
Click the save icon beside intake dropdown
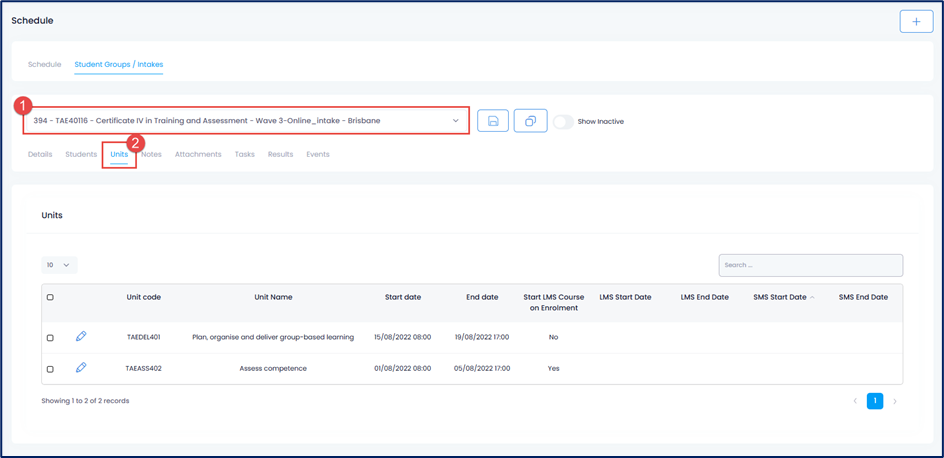[493, 121]
